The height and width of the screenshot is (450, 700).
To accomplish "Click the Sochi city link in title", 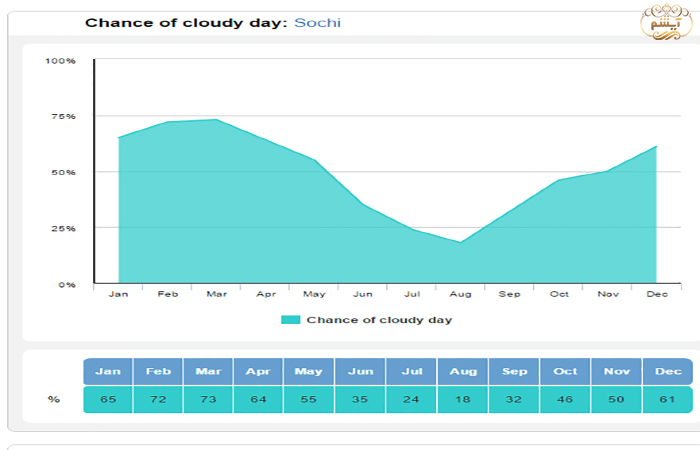I will [317, 23].
